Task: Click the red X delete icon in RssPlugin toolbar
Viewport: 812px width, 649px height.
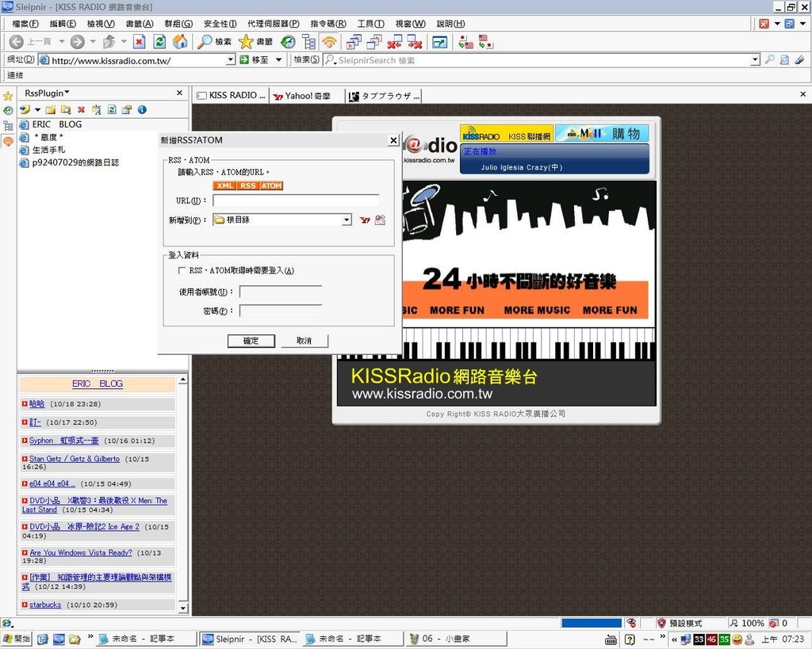Action: [x=82, y=109]
